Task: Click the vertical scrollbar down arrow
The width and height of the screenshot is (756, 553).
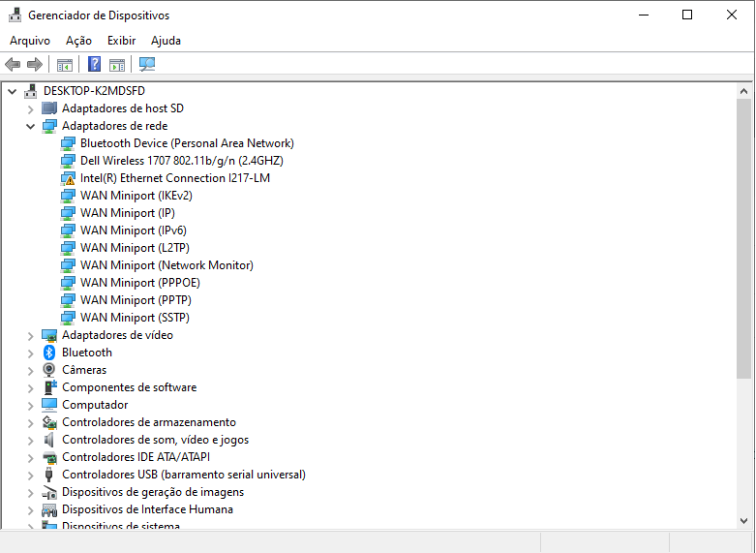Action: (743, 521)
